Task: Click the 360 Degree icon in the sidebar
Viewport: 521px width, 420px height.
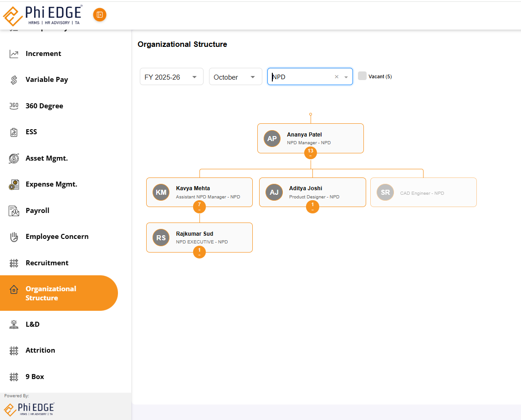Action: 14,106
